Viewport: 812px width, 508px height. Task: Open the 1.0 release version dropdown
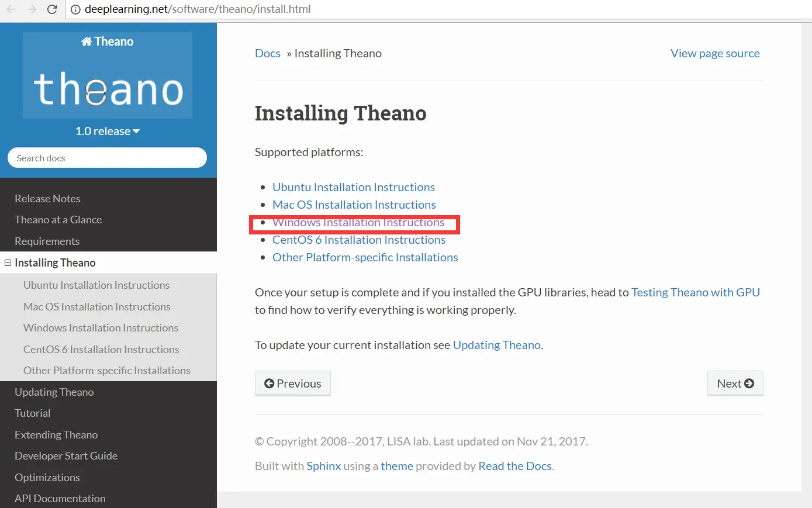click(x=108, y=131)
